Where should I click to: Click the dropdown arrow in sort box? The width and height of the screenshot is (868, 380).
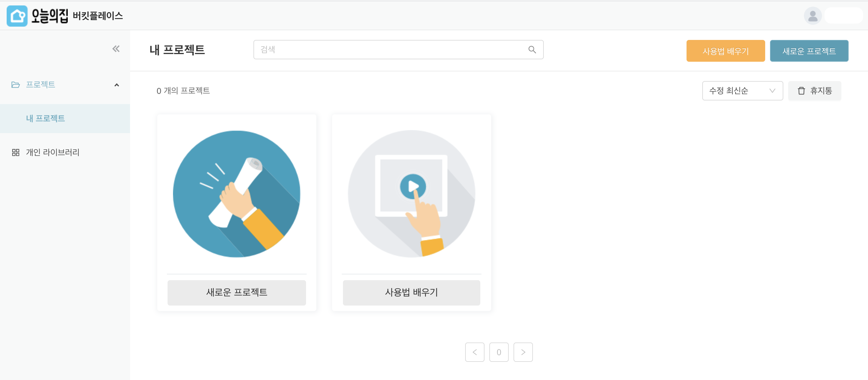pos(772,91)
